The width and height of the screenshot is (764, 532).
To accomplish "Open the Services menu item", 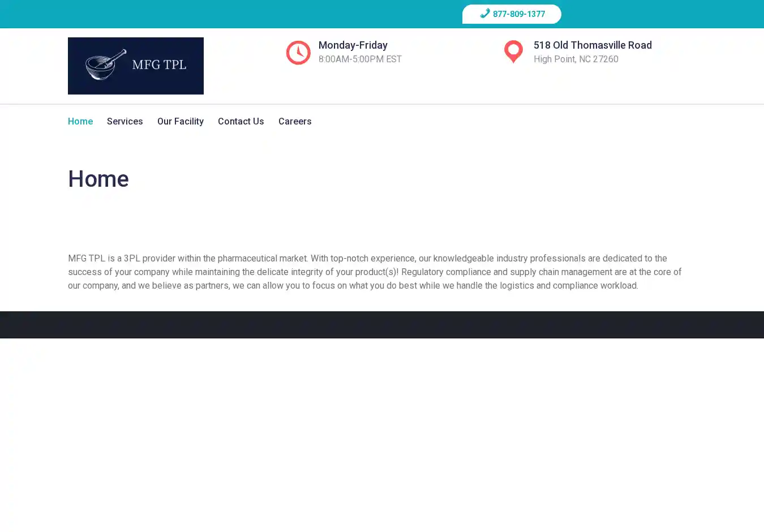I will 125,122.
